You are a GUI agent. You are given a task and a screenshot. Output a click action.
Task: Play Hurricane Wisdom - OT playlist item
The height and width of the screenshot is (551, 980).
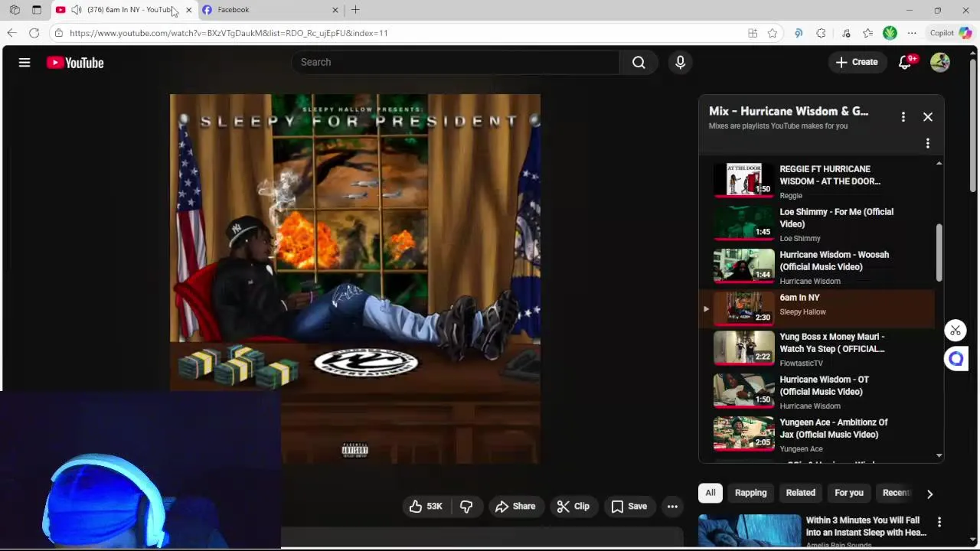tap(816, 392)
